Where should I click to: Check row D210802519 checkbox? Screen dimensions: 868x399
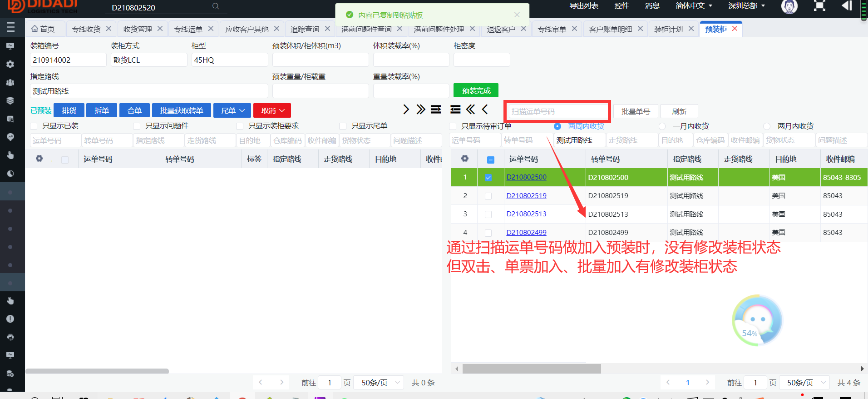coord(488,196)
